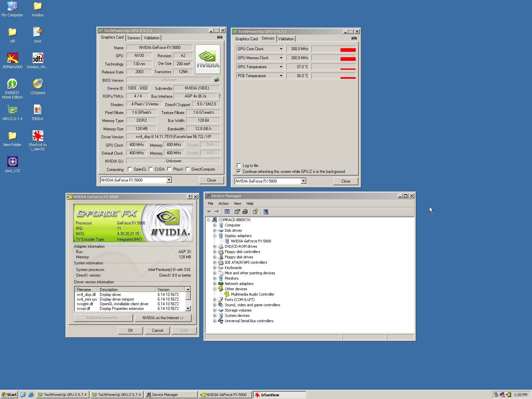Click the Forward arrow in Device Manager toolbar
The height and width of the screenshot is (399, 532).
click(x=217, y=211)
